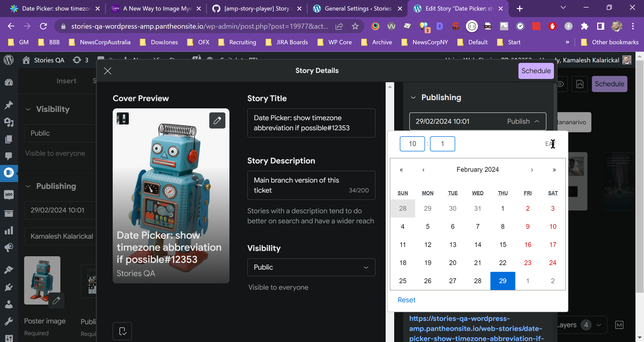Switch to the Insert tab
Screen dimensions: 644x342
(66, 81)
